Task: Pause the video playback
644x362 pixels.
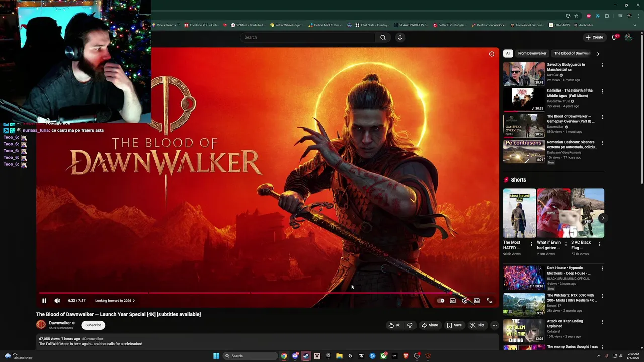Action: (44, 301)
